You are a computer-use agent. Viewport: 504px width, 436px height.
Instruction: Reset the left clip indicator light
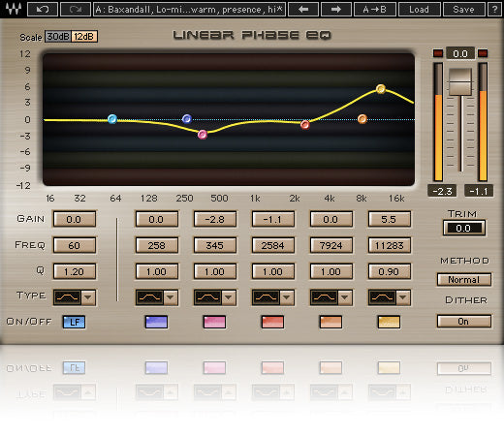438,53
